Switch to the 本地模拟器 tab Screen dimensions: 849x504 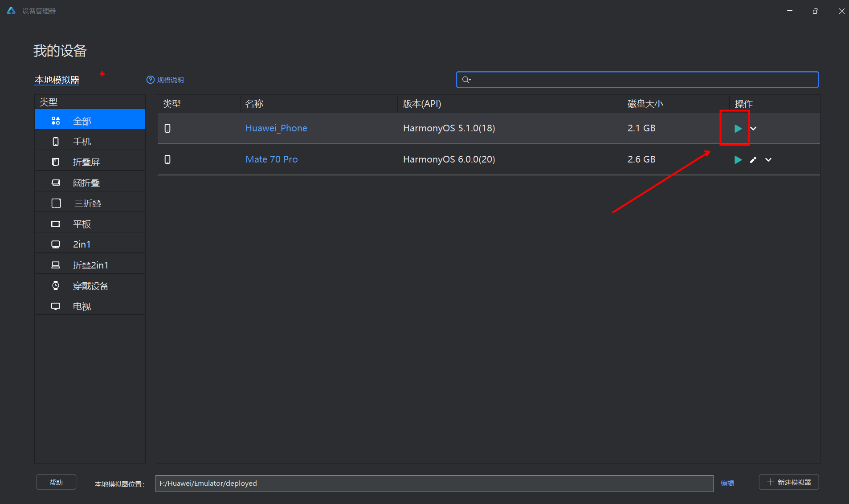click(x=57, y=80)
